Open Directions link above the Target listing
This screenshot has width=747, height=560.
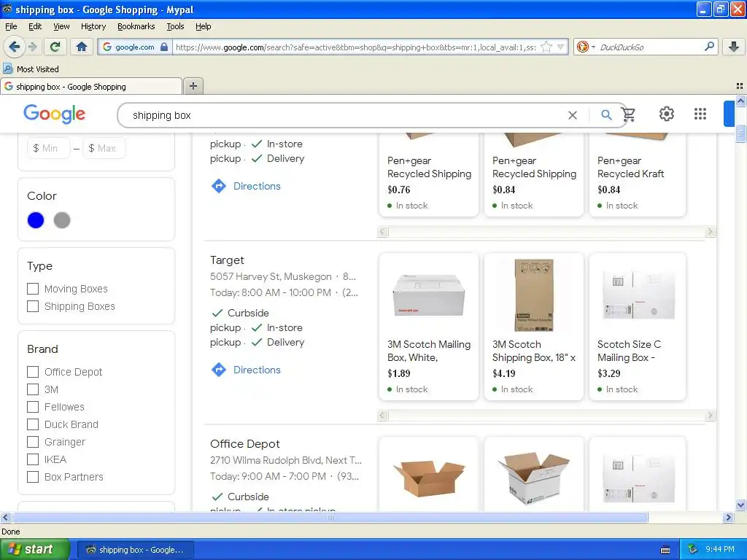(257, 186)
